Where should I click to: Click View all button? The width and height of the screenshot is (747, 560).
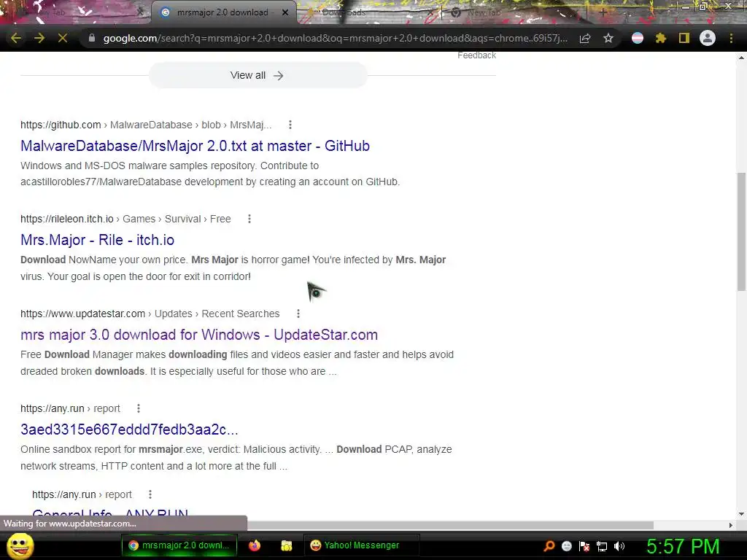(x=258, y=75)
